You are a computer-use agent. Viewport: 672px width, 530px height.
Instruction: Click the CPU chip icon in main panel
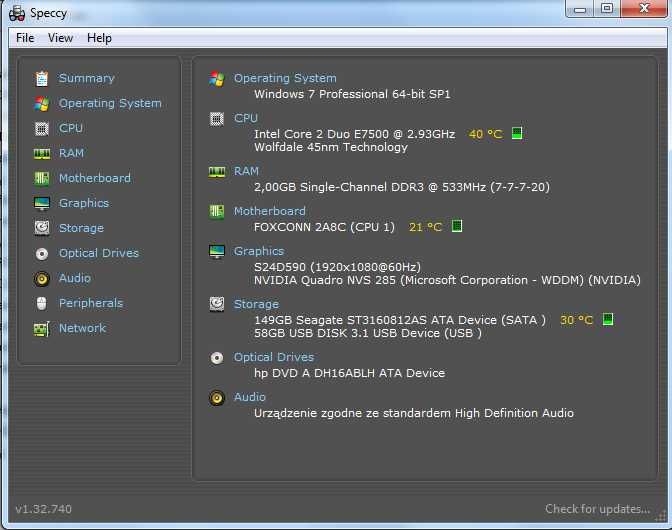217,119
